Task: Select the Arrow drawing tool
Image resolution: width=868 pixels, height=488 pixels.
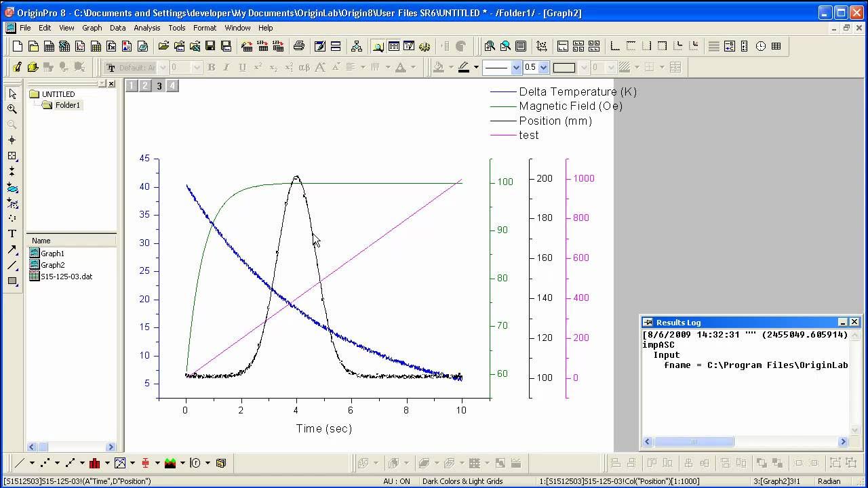Action: [12, 249]
